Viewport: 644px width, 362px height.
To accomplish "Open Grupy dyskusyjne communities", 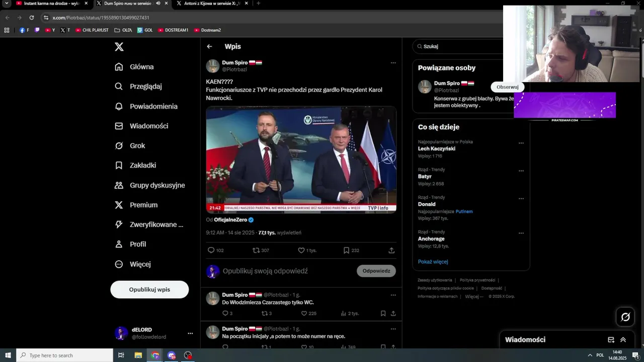I will (150, 186).
